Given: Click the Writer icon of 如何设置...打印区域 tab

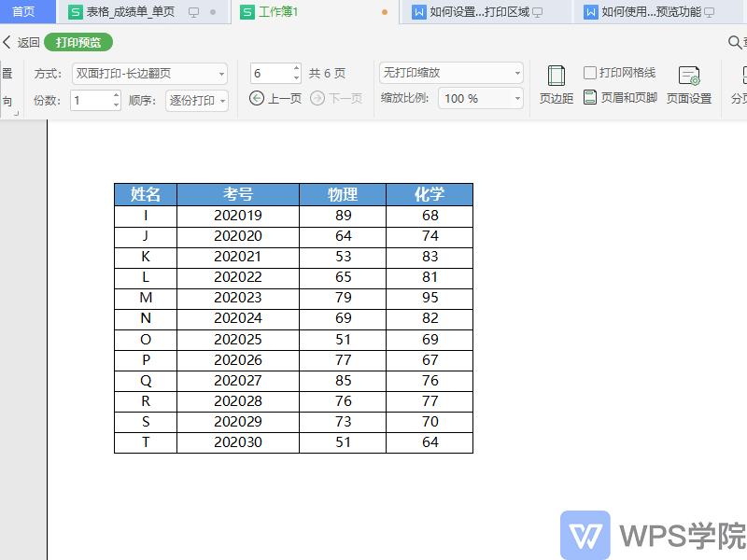Looking at the screenshot, I should point(418,12).
